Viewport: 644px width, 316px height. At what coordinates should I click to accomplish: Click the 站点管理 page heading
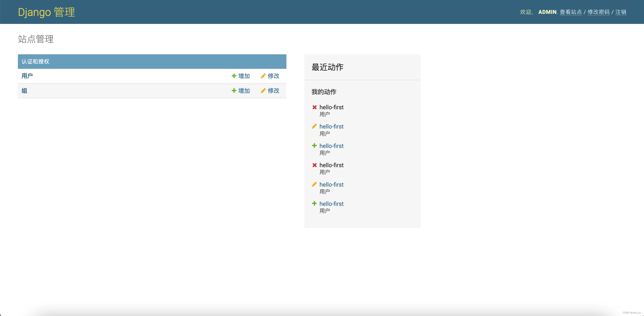point(36,39)
